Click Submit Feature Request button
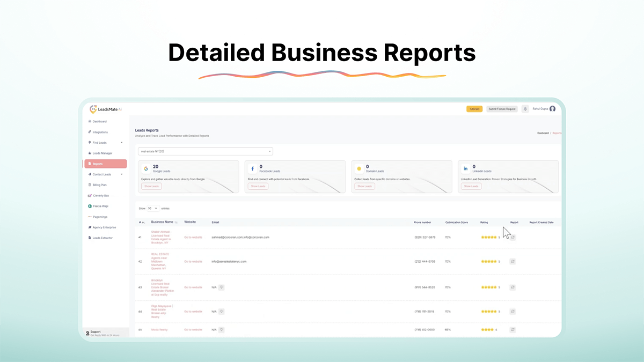The image size is (644, 362). [x=502, y=109]
